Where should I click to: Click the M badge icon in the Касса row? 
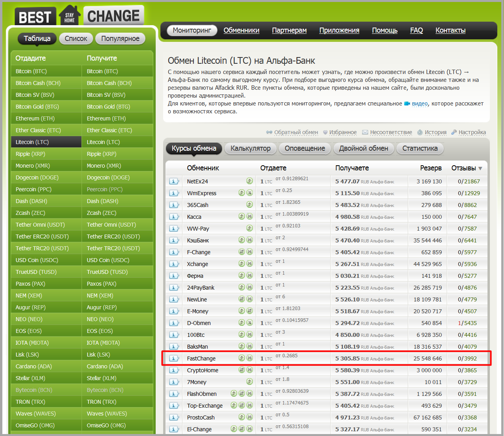coord(249,216)
